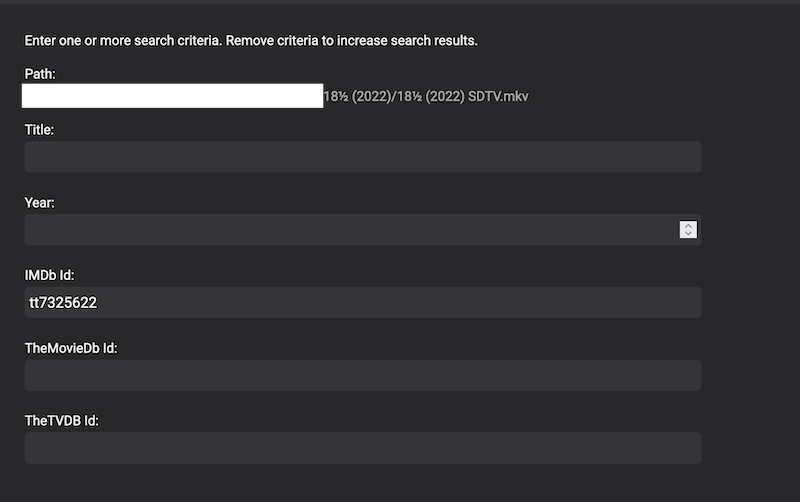Click the "TheMovieDb Id:" field label
The height and width of the screenshot is (502, 800).
(71, 348)
